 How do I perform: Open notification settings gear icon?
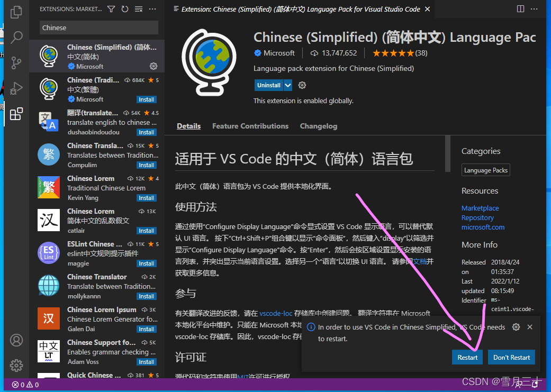coord(516,327)
